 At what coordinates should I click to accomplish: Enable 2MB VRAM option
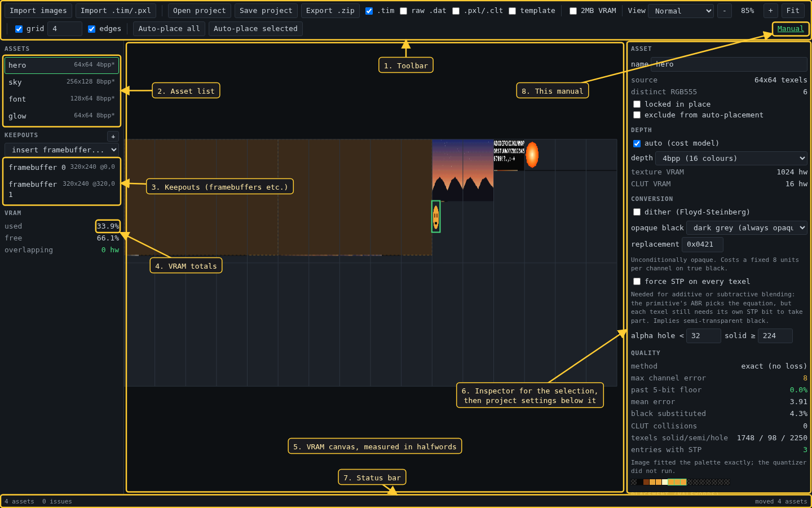pos(573,11)
